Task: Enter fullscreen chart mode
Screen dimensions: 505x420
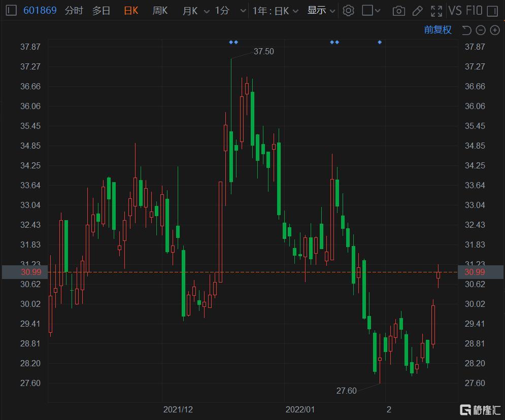Action: pos(436,11)
